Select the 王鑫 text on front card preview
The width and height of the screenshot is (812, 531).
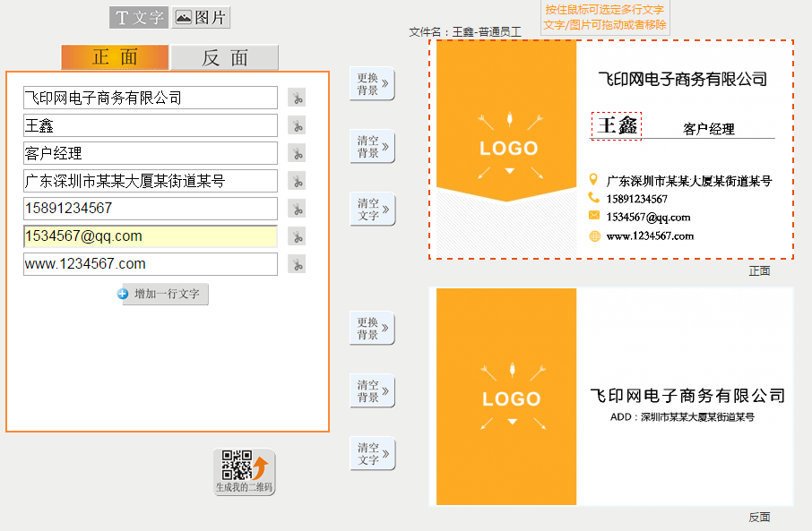(616, 124)
